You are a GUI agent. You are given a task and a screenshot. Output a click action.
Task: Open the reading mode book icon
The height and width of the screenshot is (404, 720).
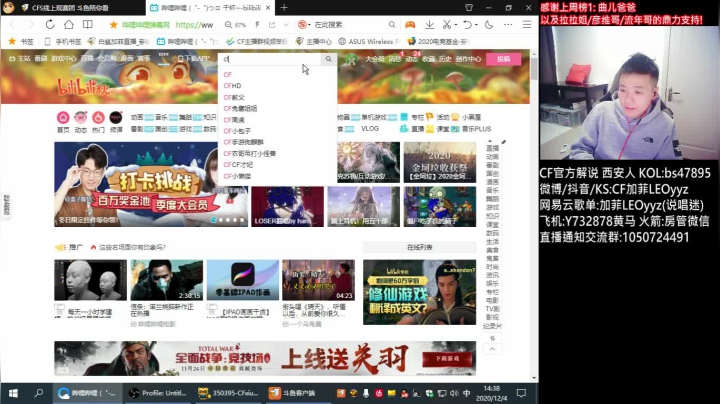pos(88,25)
